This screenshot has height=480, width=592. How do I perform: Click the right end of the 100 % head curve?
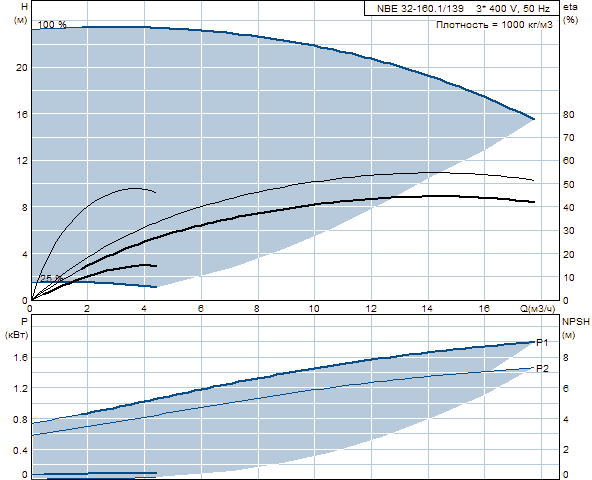[533, 119]
